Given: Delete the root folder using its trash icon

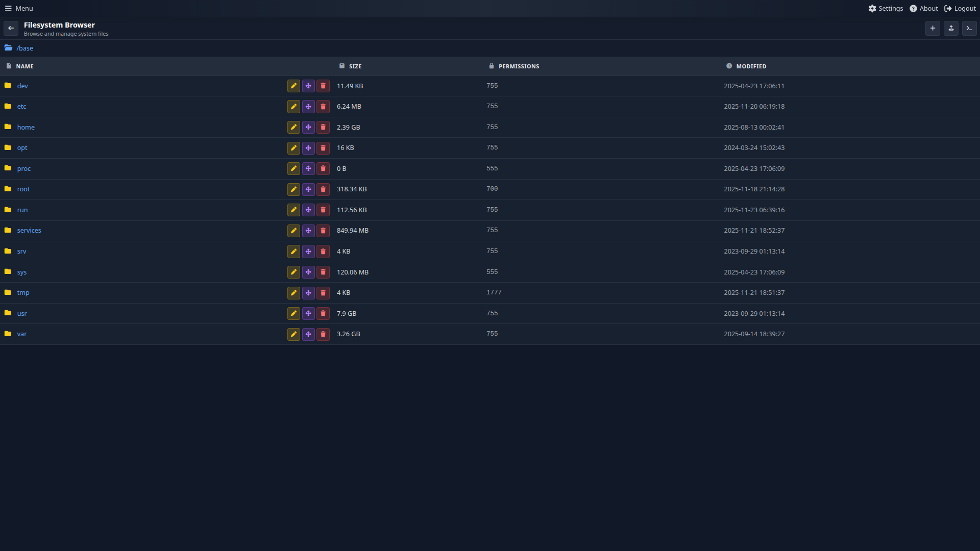Looking at the screenshot, I should [x=323, y=189].
